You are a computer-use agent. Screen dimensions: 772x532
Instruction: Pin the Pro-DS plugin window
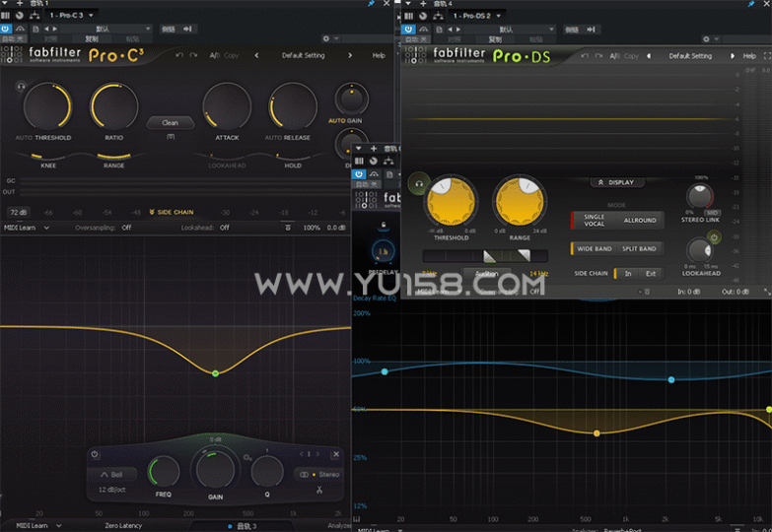[751, 3]
